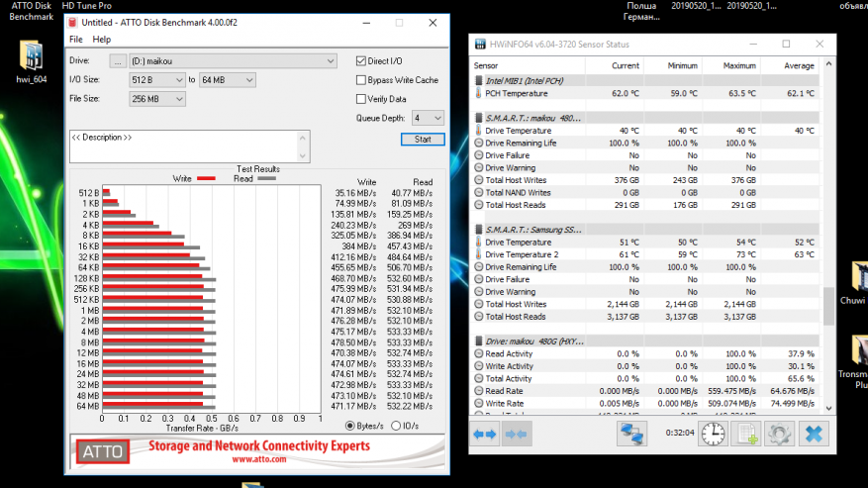Viewport: 868px width, 488px height.
Task: Click the 64 MB write result 471.17 MB/s
Action: click(353, 406)
